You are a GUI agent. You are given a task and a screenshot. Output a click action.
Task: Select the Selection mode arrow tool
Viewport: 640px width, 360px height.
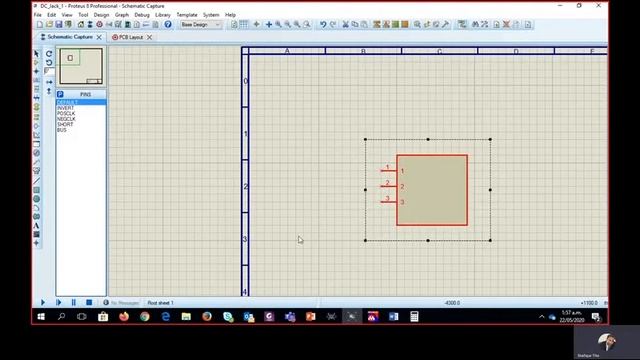(x=36, y=53)
